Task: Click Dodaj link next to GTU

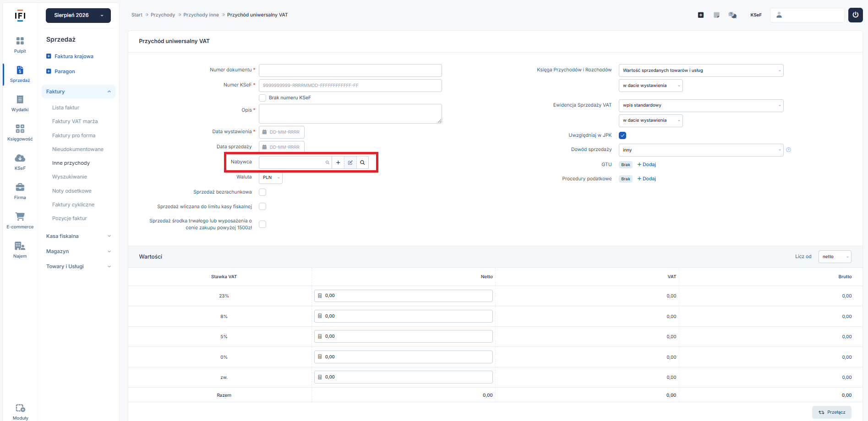Action: pos(647,165)
